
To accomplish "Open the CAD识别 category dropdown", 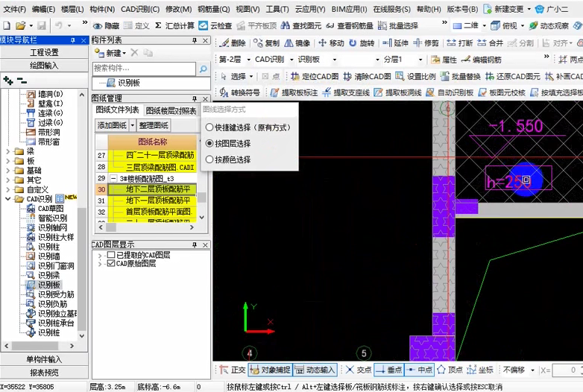I will click(x=291, y=60).
